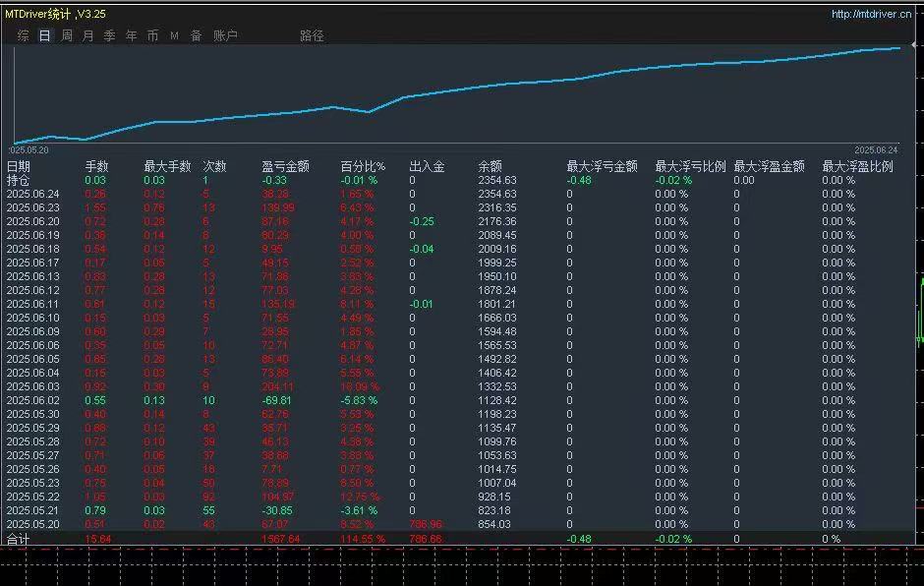924x586 pixels.
Task: Click the 手数 column header
Action: click(x=96, y=166)
